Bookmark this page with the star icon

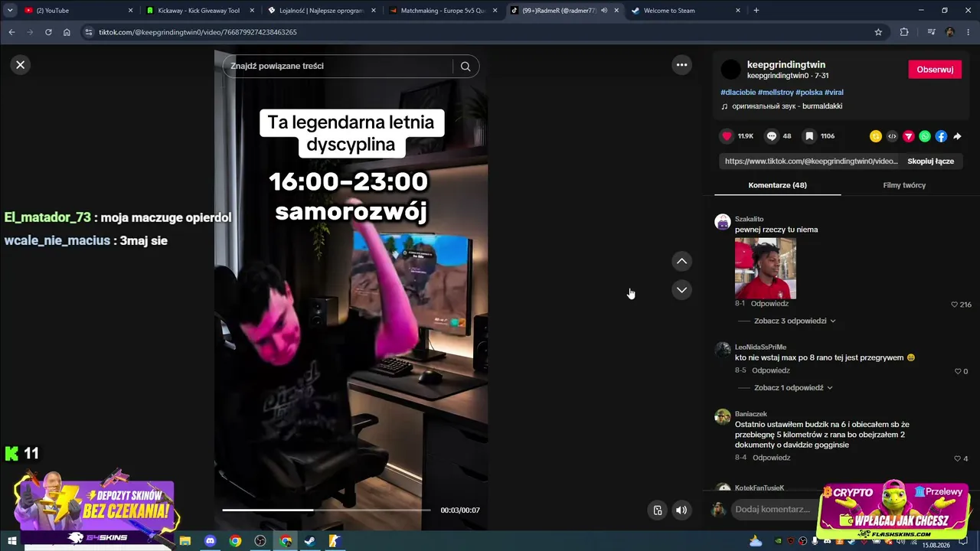tap(878, 32)
